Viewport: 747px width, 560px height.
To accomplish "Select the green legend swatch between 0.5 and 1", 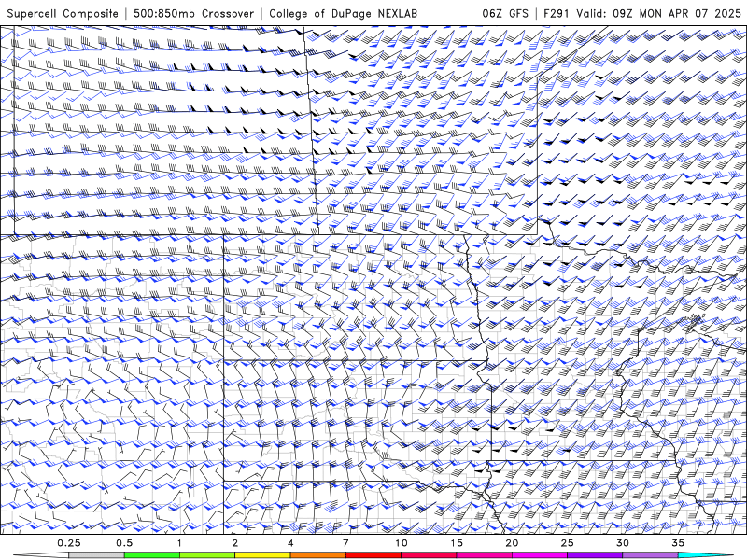I will (152, 555).
